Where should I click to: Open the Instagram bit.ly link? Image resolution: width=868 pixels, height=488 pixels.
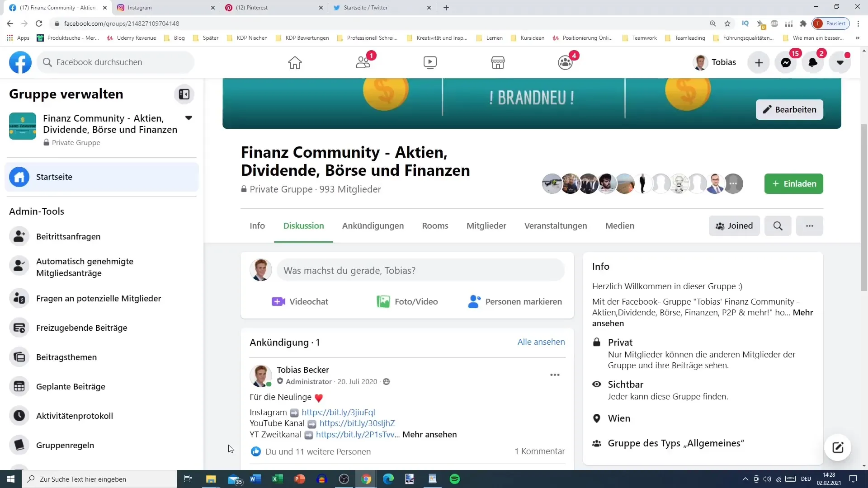[x=338, y=412]
